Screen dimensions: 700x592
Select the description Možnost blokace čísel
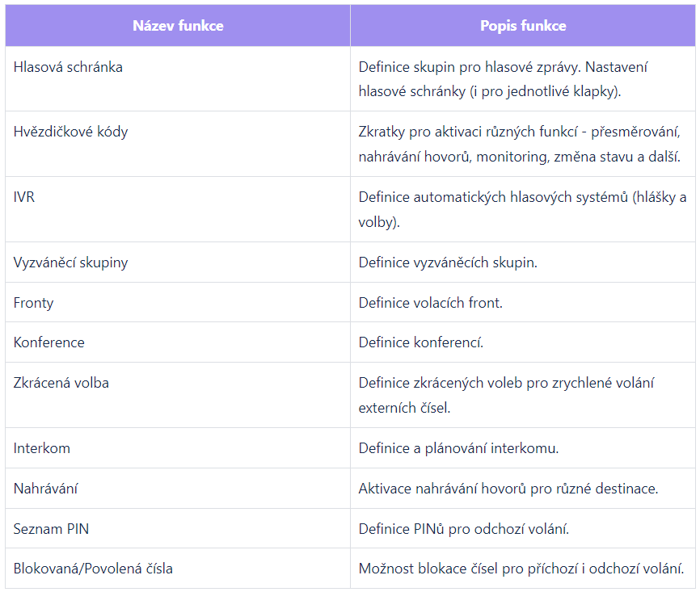tap(521, 569)
